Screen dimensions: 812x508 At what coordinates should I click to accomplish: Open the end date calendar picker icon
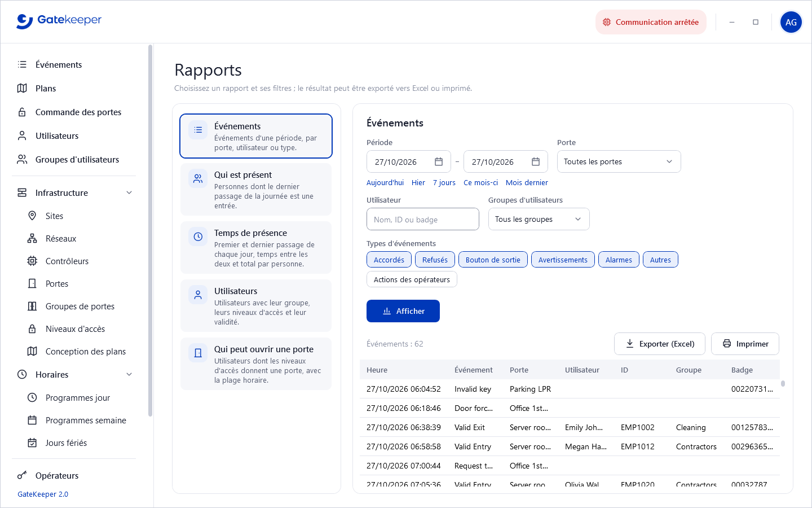536,162
